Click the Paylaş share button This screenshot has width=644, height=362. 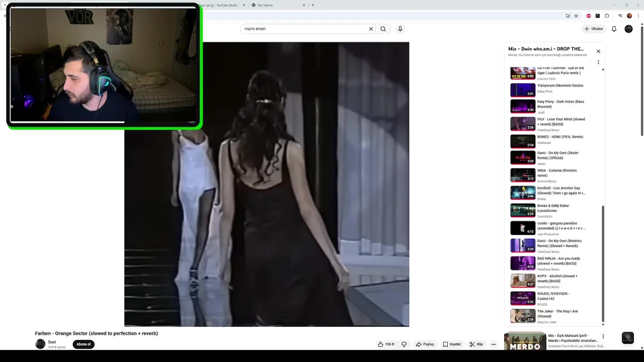tap(425, 344)
